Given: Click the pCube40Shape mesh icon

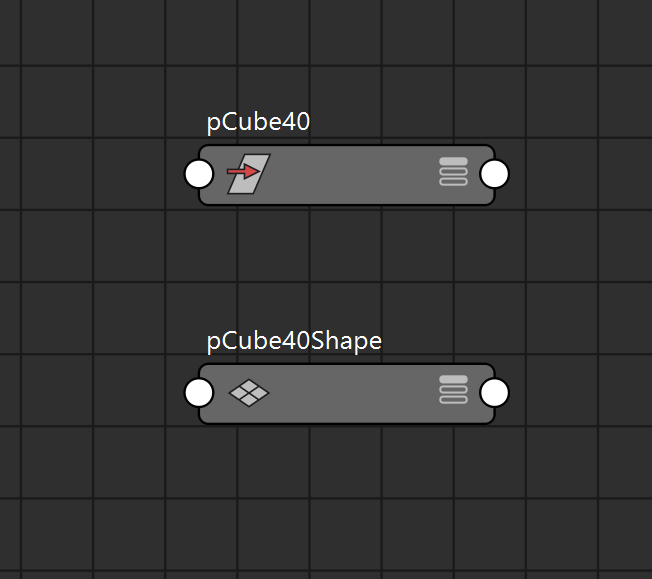Looking at the screenshot, I should 249,393.
